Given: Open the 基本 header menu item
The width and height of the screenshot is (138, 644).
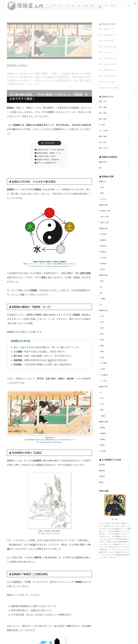Looking at the screenshot, I should 54,5.
